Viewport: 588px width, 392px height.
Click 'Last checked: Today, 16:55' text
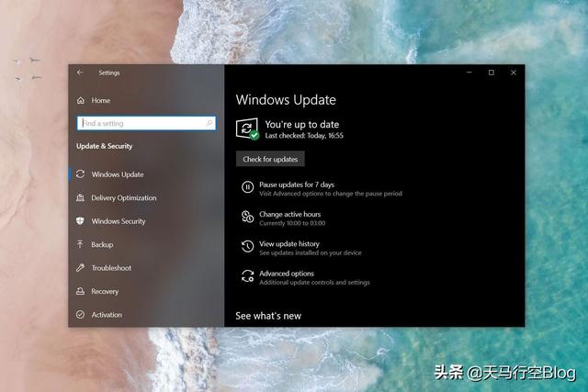click(304, 136)
